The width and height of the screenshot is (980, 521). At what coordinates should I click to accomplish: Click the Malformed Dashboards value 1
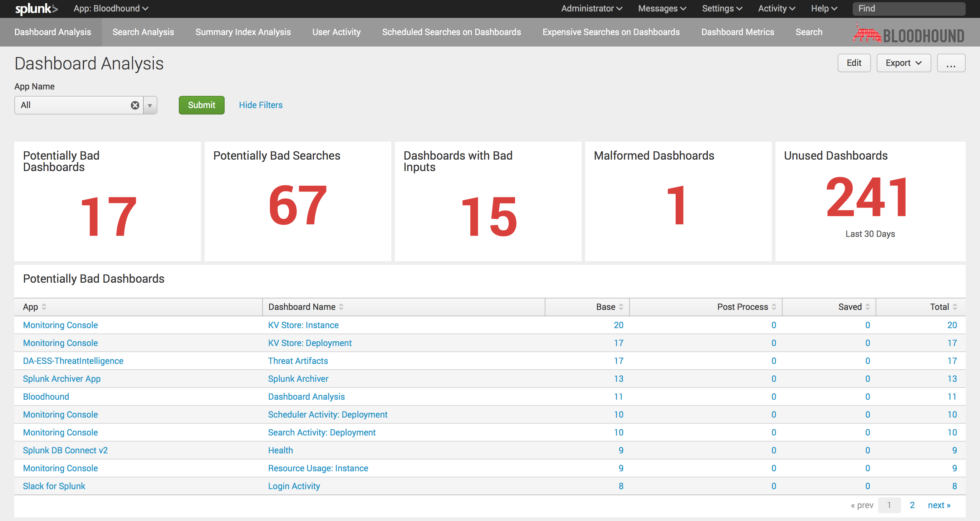676,205
